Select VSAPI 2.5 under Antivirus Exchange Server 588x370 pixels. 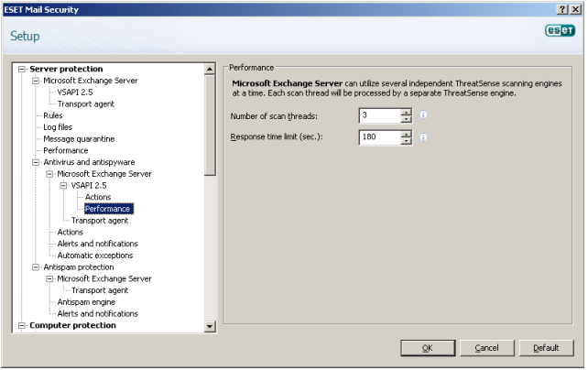click(89, 186)
